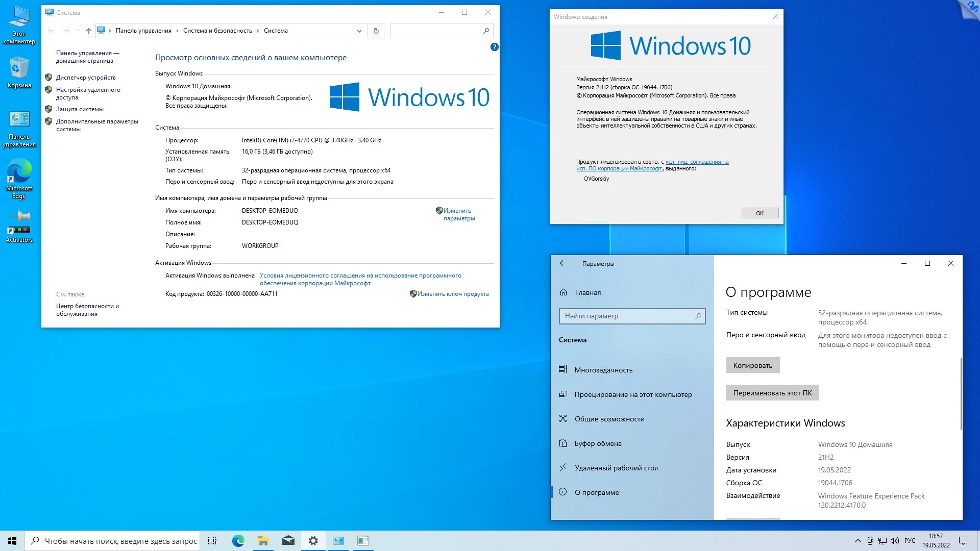Select Multitasking in Settings sidebar
The width and height of the screenshot is (980, 551).
pyautogui.click(x=603, y=370)
